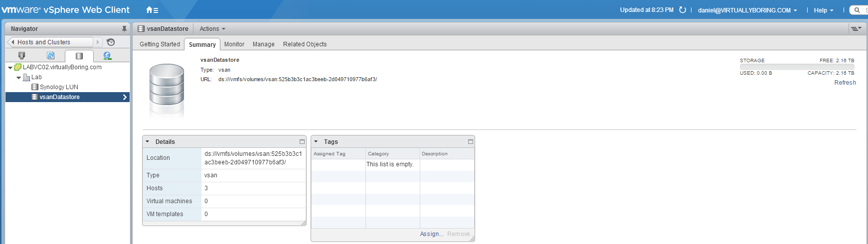Click the Location value in Details
This screenshot has width=868, height=244.
click(x=253, y=158)
